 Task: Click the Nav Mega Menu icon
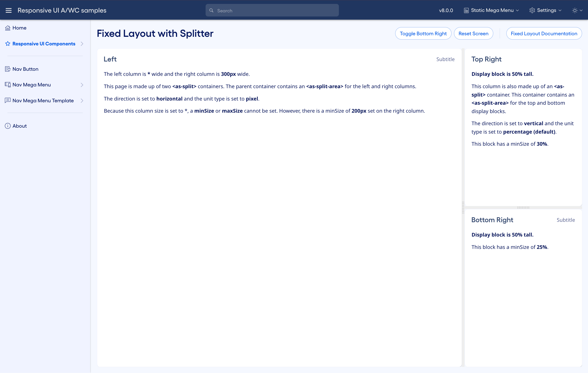click(7, 84)
